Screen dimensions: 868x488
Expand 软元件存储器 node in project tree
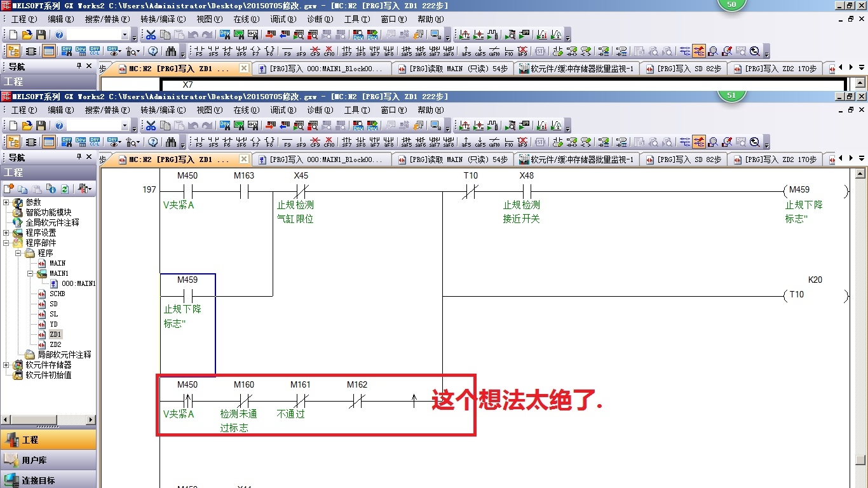pyautogui.click(x=6, y=365)
